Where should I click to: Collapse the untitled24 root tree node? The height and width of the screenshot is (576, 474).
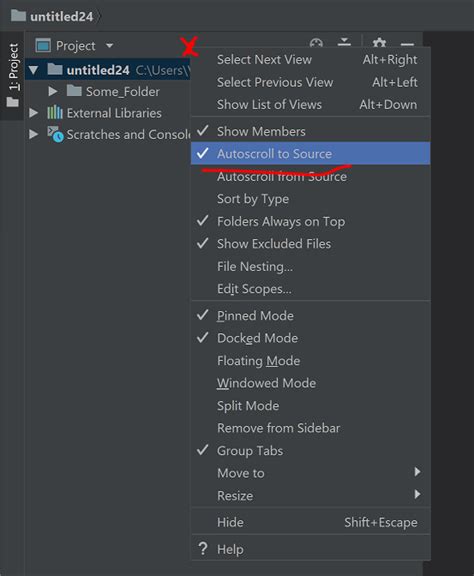click(x=33, y=69)
